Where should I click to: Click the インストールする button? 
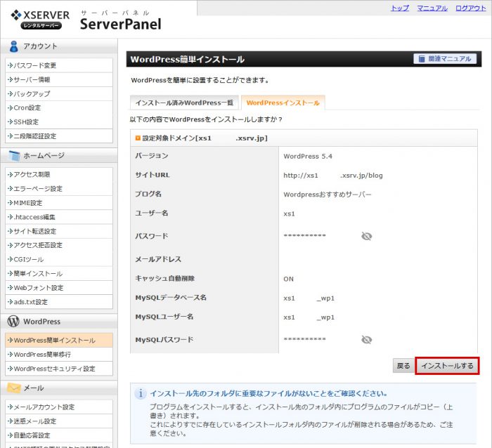447,366
